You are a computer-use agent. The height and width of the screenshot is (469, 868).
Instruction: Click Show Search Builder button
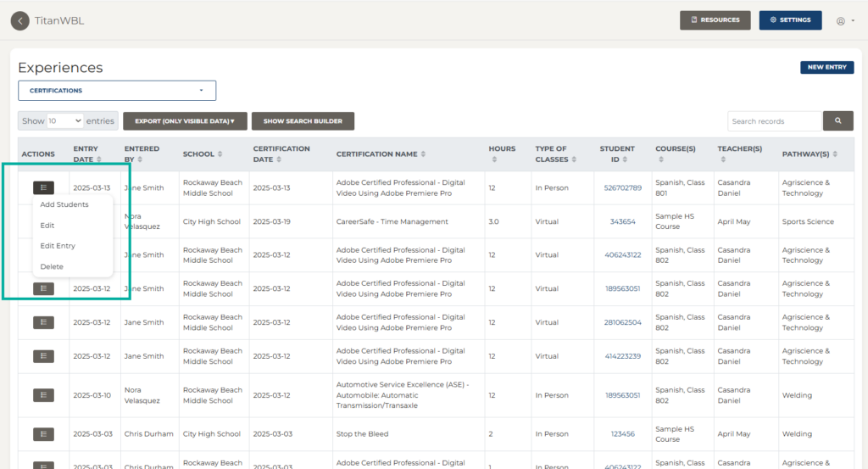tap(303, 120)
